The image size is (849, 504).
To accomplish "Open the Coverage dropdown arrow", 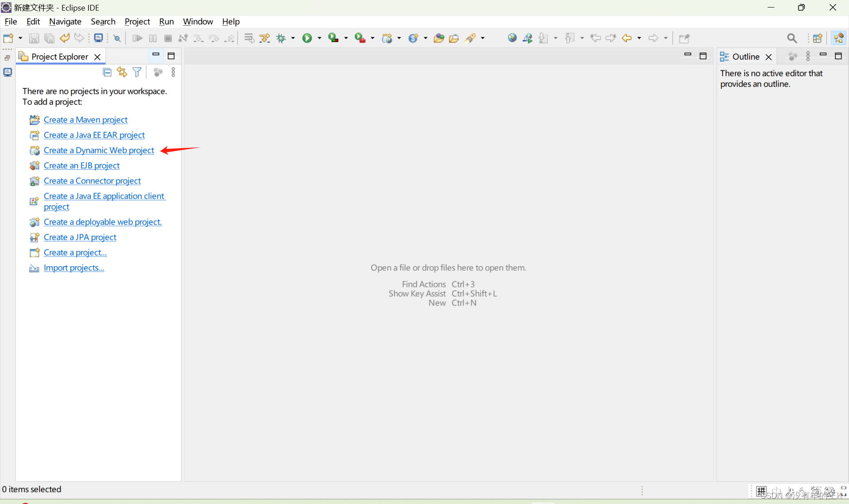I will coord(346,38).
